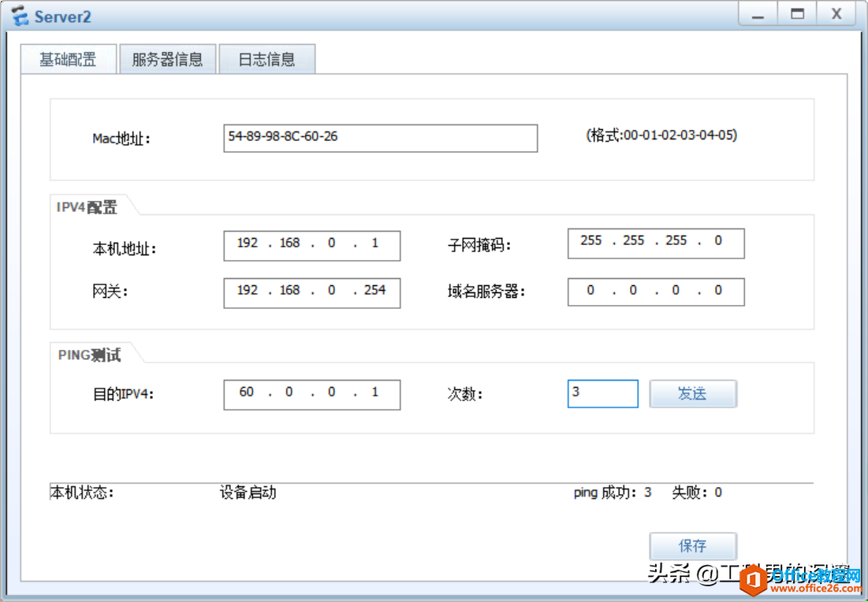Click the 60 octet in 目的IPV4

coord(247,392)
